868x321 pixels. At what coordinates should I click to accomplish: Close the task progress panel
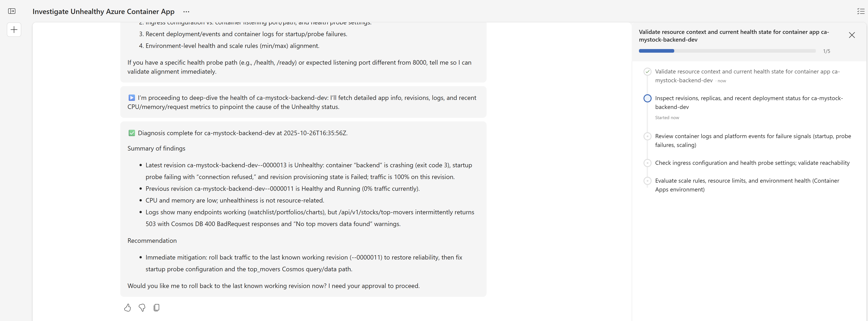851,35
